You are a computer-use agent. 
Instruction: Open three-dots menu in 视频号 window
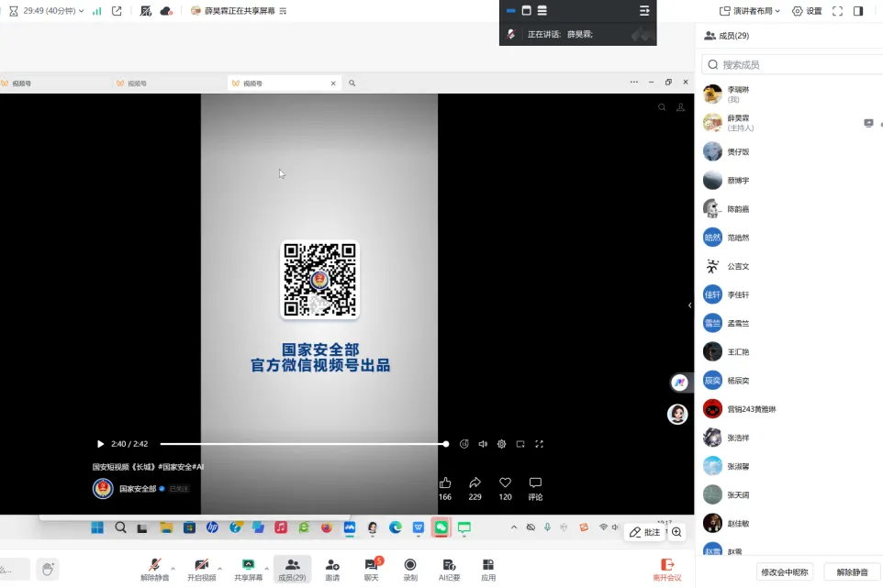pos(634,83)
